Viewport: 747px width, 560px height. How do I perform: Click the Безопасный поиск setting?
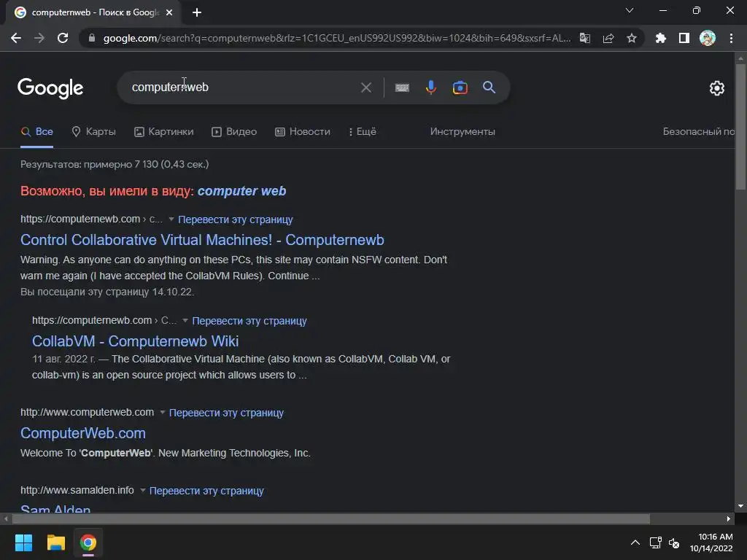click(698, 131)
